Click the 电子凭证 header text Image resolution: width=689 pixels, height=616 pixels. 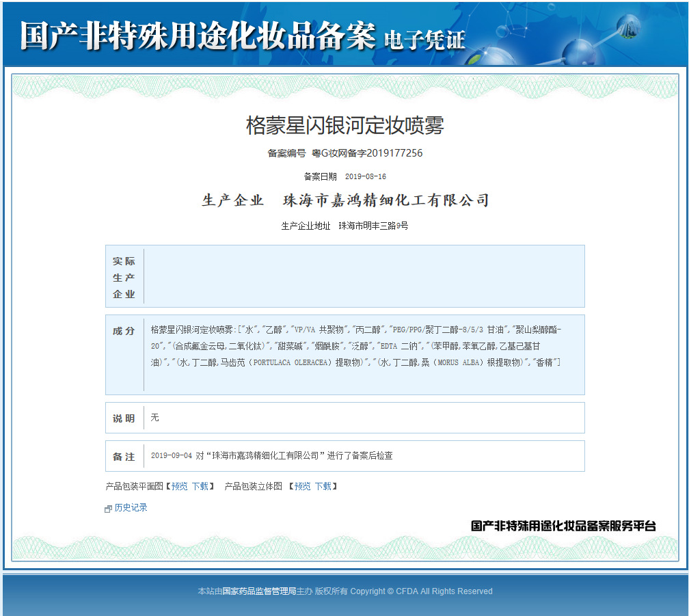coord(424,40)
